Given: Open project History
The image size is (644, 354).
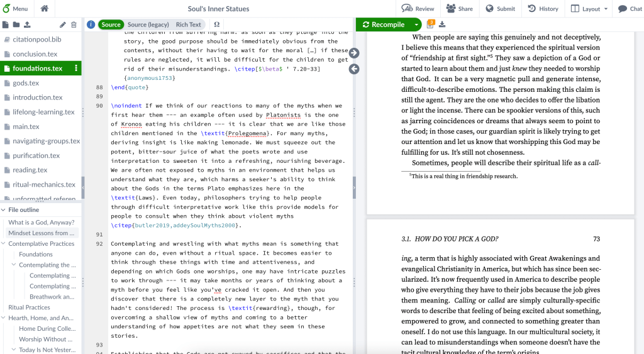Looking at the screenshot, I should pos(543,9).
